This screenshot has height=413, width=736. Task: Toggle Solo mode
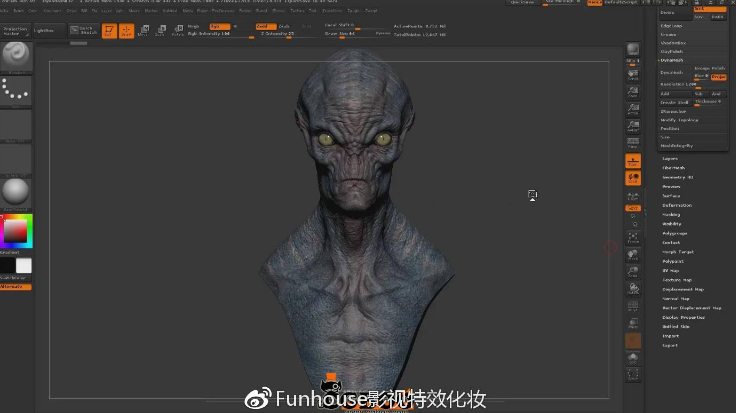[633, 359]
